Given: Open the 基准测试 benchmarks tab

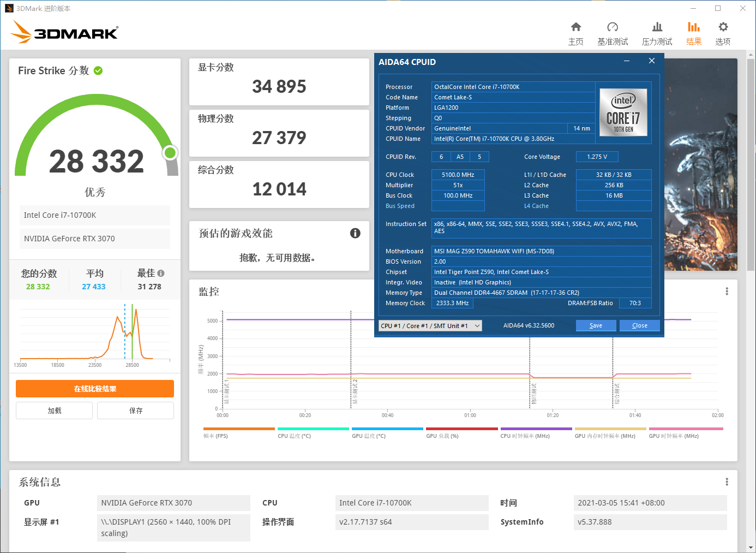Looking at the screenshot, I should pyautogui.click(x=613, y=34).
